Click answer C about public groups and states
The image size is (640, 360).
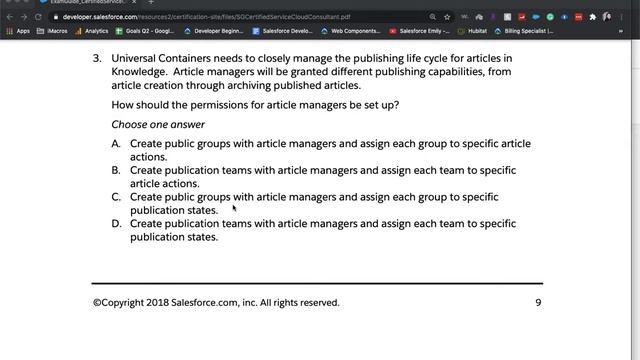pos(305,203)
